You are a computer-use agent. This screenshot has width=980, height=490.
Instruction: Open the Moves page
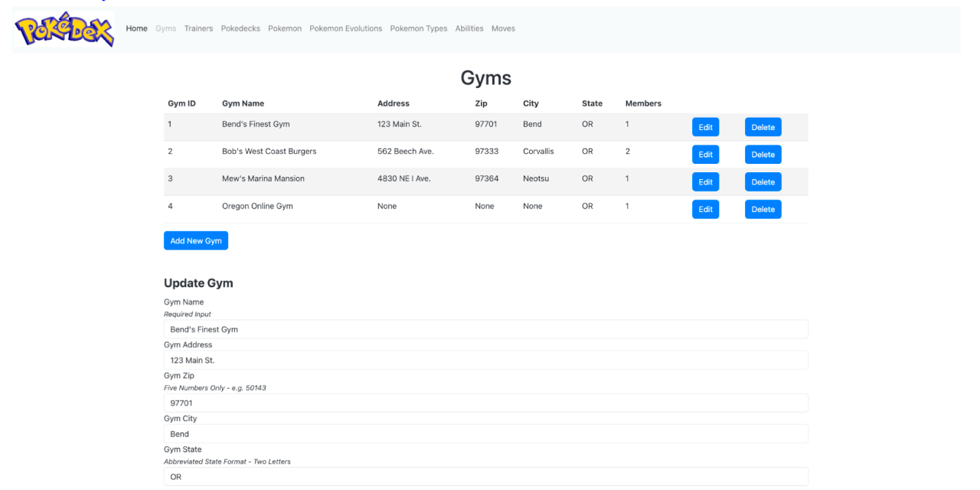[x=503, y=28]
